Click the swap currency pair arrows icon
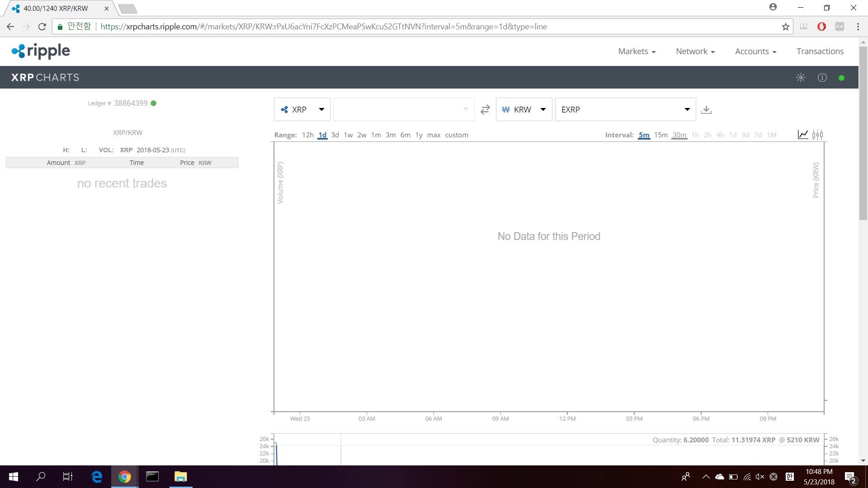 485,110
